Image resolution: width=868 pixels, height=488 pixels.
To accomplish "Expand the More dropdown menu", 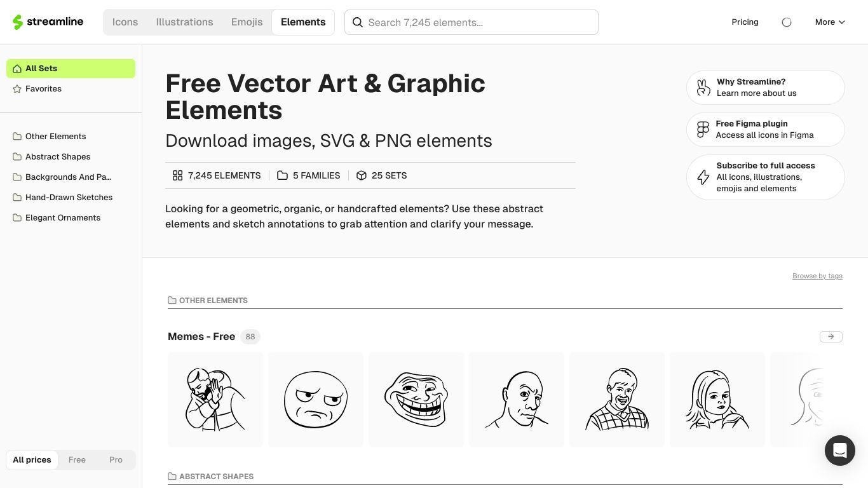I will click(830, 22).
